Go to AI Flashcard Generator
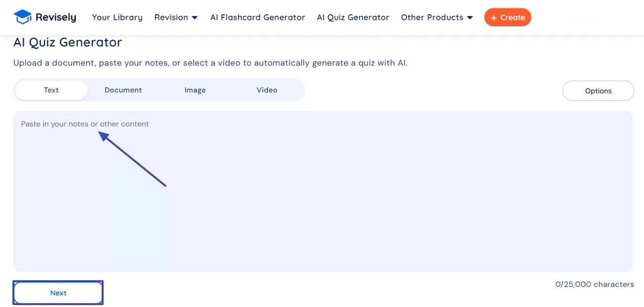Viewport: 644px width, 307px height. [258, 17]
